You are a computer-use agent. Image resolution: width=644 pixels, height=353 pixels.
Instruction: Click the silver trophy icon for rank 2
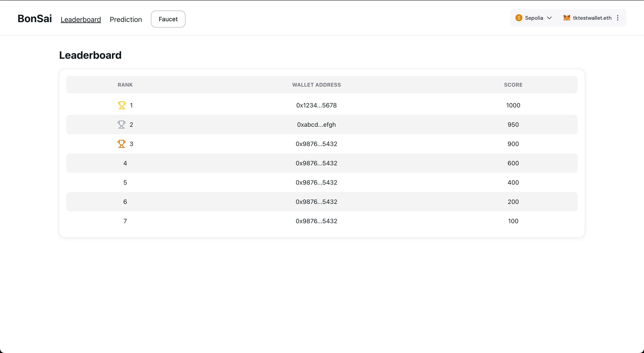tap(122, 124)
